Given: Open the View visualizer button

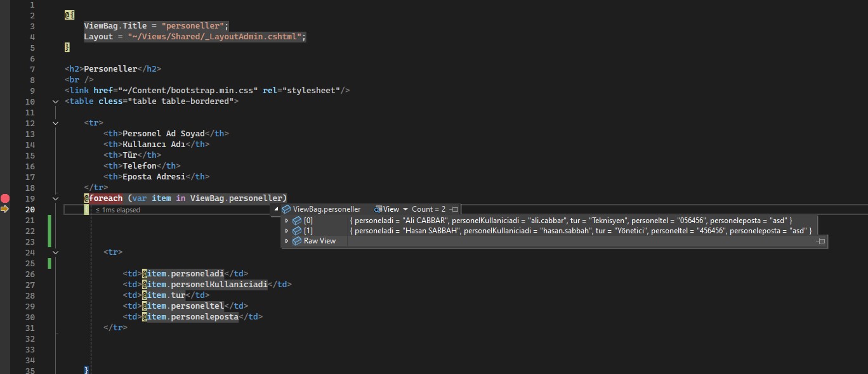Looking at the screenshot, I should tap(387, 209).
